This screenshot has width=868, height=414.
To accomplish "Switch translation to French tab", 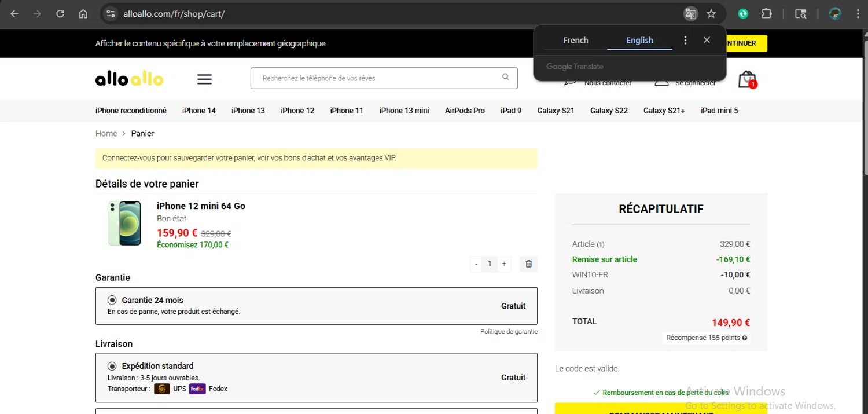I will click(576, 40).
